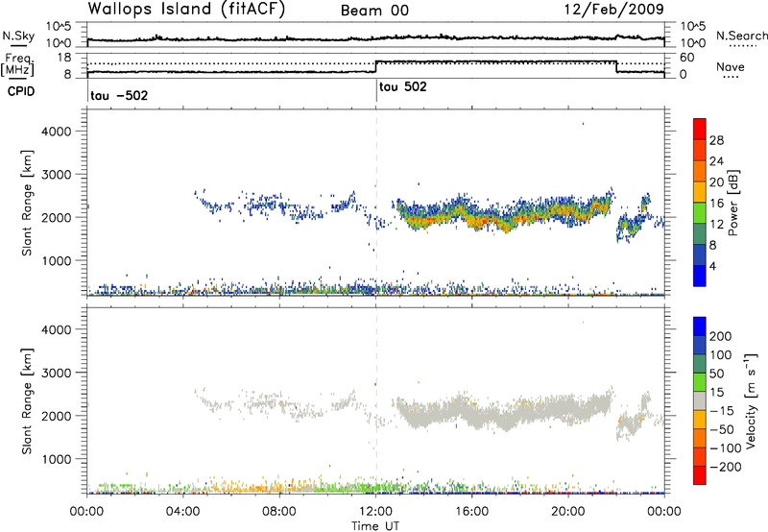Click the "3000" tick on power panel axis
Image resolution: width=768 pixels, height=532 pixels.
[x=57, y=175]
